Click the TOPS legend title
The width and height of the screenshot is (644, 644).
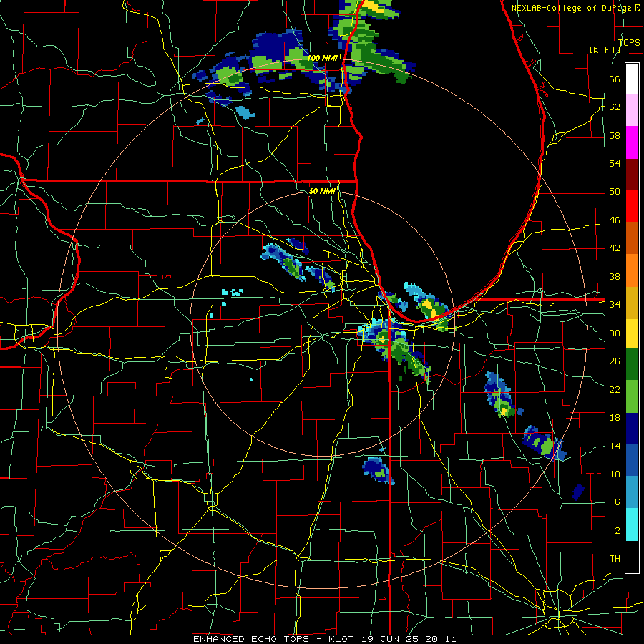[x=629, y=42]
